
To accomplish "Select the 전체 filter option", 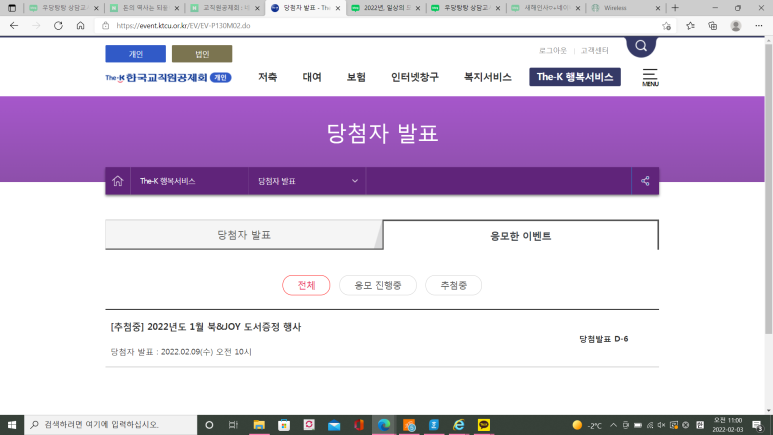I will 306,285.
